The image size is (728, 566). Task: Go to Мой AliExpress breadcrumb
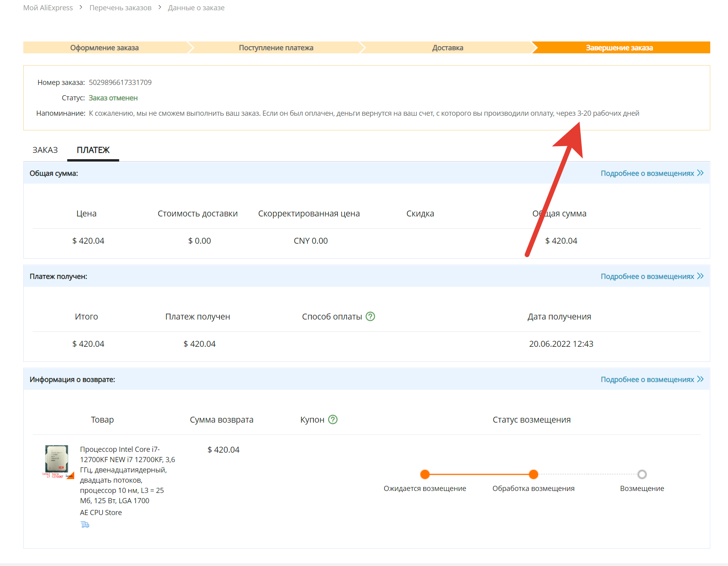48,8
